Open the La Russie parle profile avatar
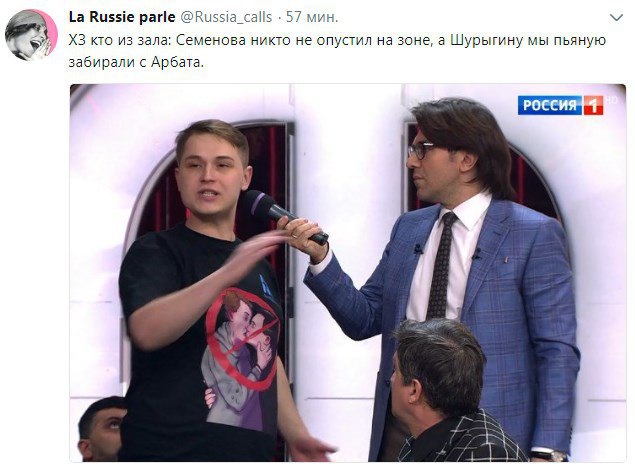The image size is (635, 469). (x=31, y=35)
